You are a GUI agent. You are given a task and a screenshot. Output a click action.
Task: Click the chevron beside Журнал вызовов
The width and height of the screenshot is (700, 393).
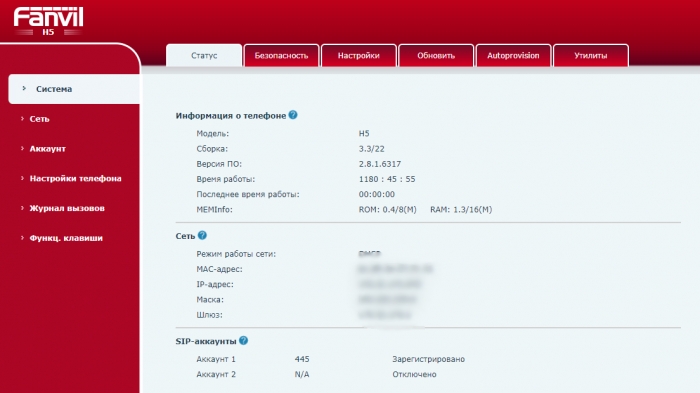[x=22, y=208]
